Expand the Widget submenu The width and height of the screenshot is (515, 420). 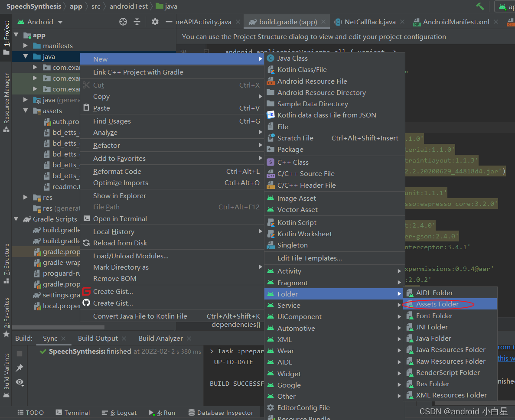click(334, 374)
